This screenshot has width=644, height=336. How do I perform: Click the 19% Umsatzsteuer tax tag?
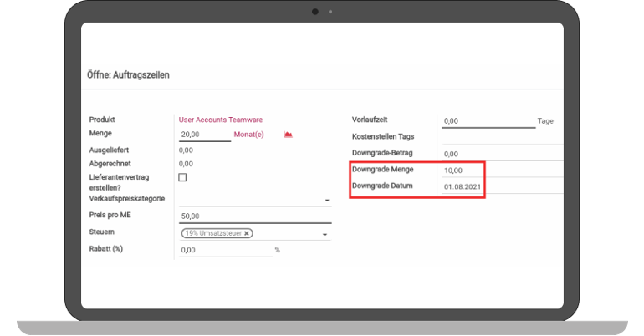coord(212,233)
